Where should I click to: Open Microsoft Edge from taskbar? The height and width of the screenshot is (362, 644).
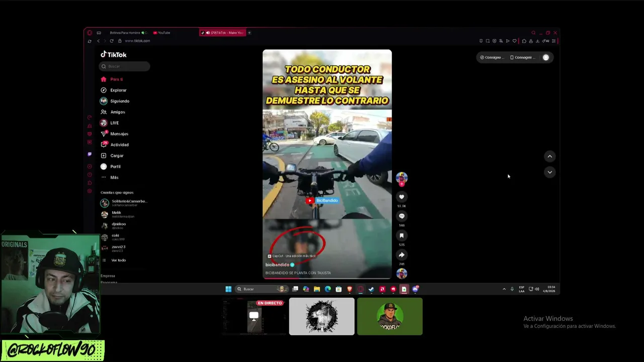[328, 289]
